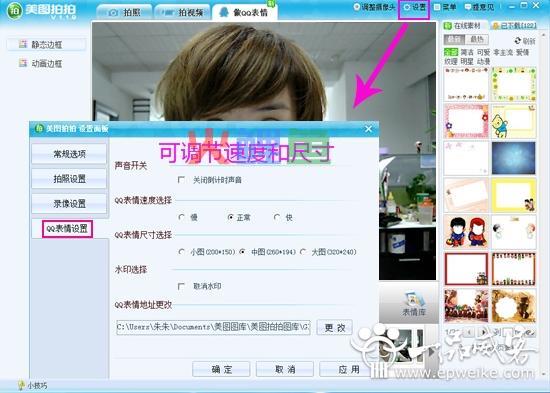Viewport: 550px width, 393px height.
Task: Enable the 关闭倒计时声音 checkbox
Action: pyautogui.click(x=181, y=180)
